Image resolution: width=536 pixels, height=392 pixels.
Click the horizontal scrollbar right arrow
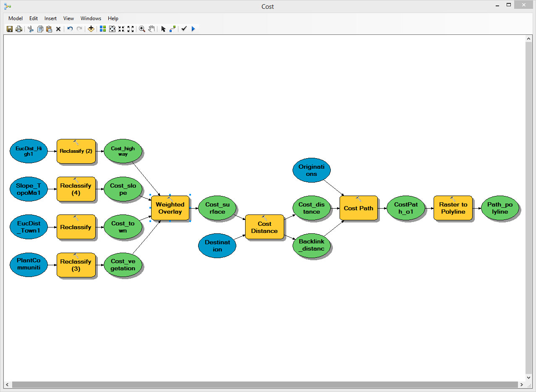tap(522, 384)
